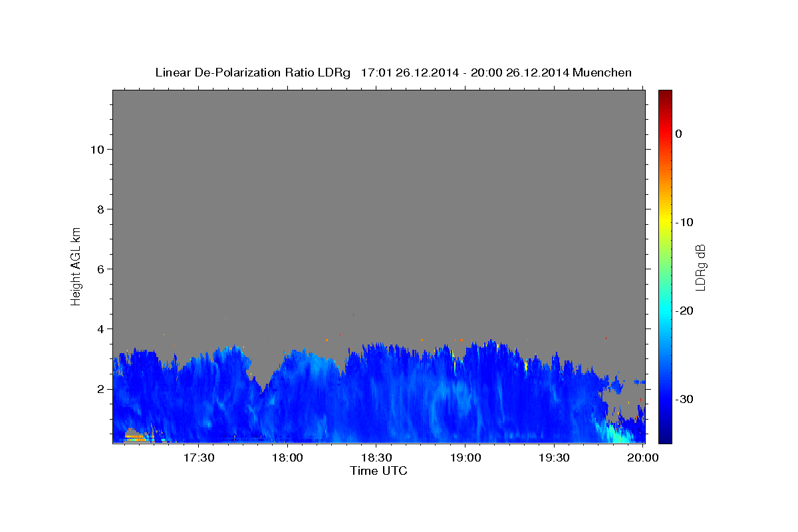This screenshot has width=798, height=532.
Task: Click the colorbar value label -10
Action: 684,222
